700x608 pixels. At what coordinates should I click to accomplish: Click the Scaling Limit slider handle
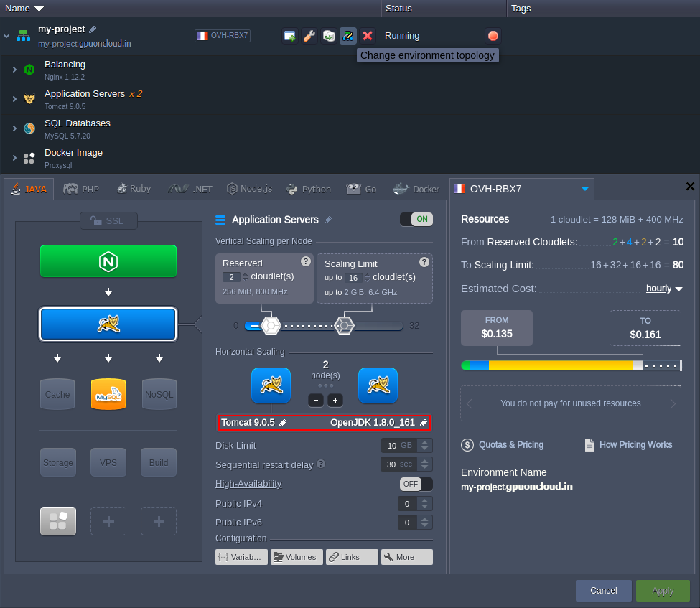pos(345,325)
